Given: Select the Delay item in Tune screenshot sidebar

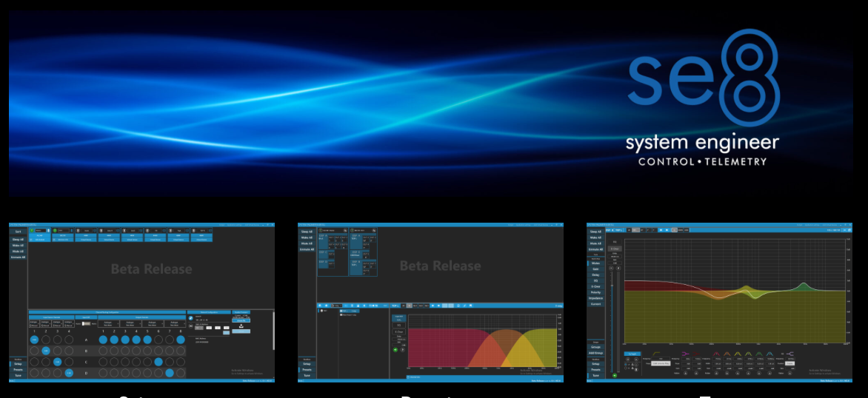Looking at the screenshot, I should point(595,274).
